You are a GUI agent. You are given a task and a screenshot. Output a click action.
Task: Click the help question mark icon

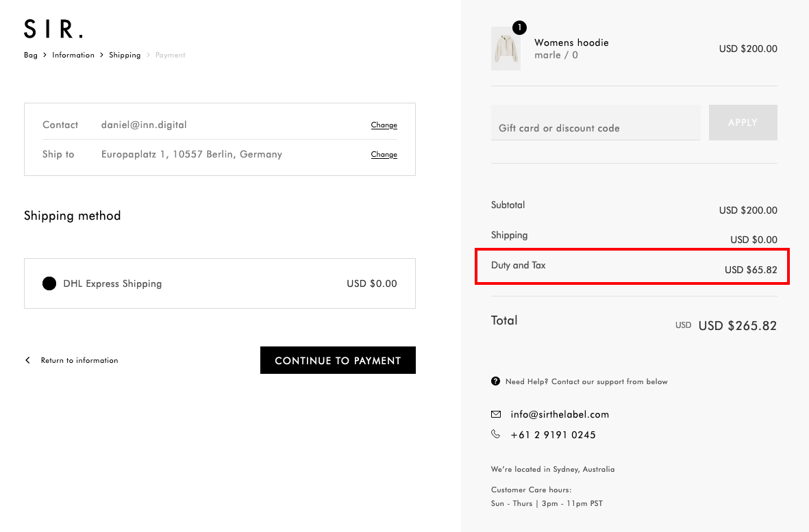495,381
